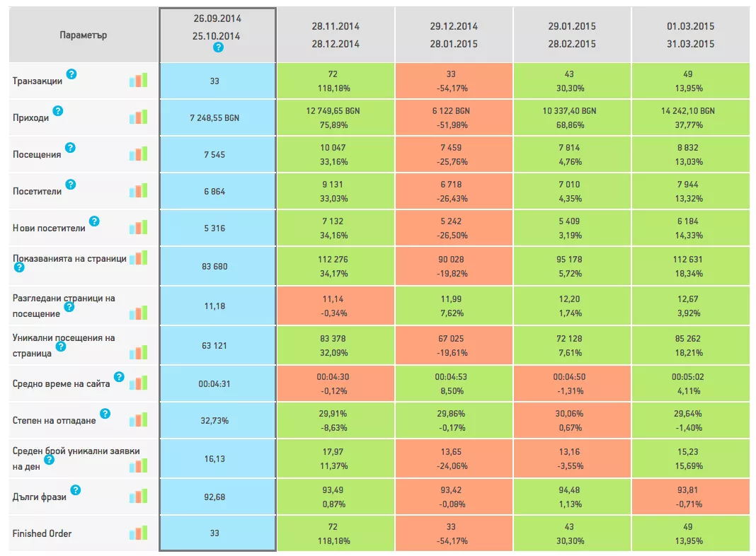Click help icon under the 25.10.2014 date header
756x556 pixels.
(x=219, y=47)
